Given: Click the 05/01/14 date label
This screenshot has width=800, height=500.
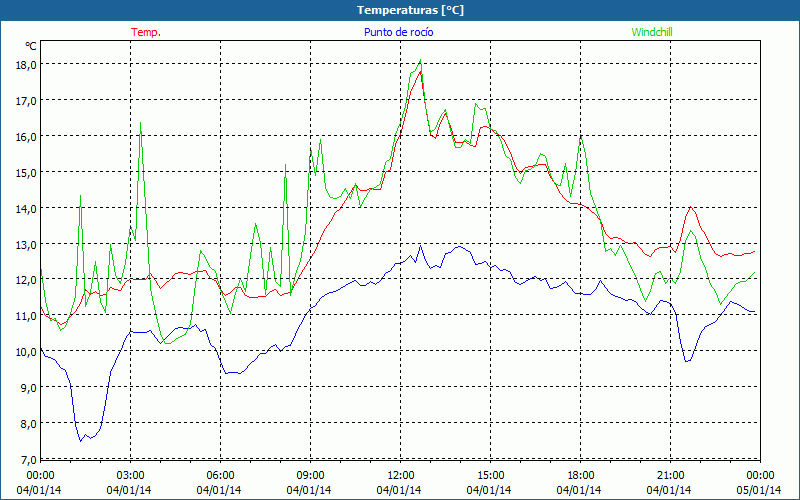Looking at the screenshot, I should click(759, 490).
